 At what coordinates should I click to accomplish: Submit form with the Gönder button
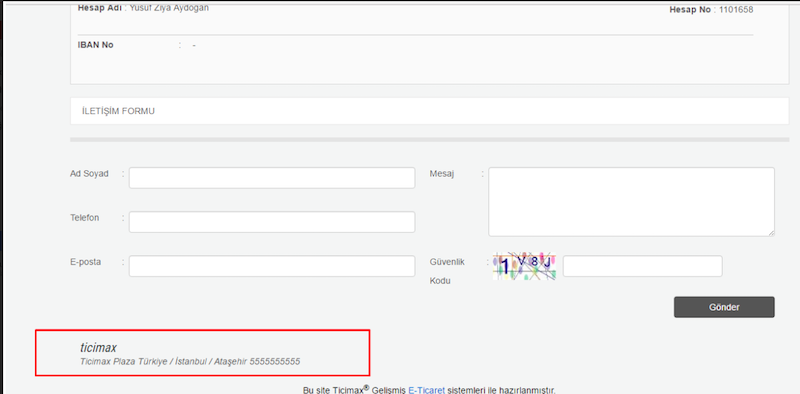click(x=724, y=307)
